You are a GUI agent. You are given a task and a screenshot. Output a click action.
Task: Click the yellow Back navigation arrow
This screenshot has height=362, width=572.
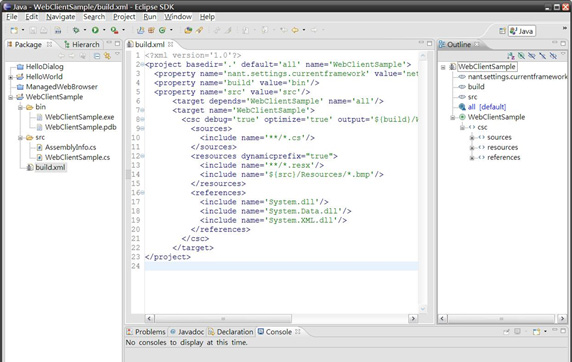coord(295,30)
